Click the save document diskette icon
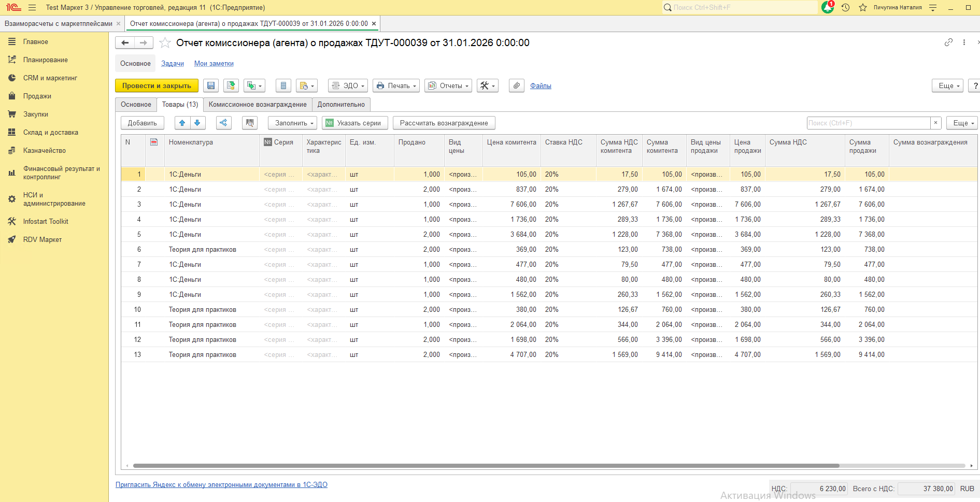The width and height of the screenshot is (980, 502). point(211,86)
